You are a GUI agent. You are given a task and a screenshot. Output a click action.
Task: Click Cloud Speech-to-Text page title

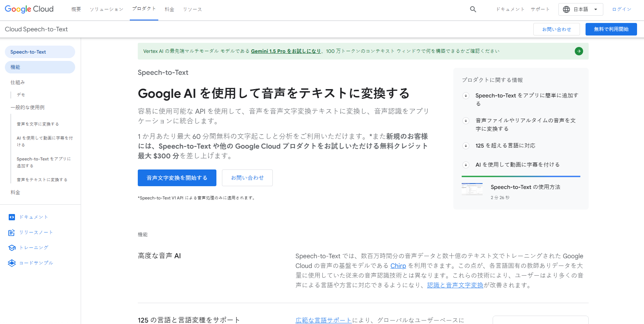[x=36, y=29]
